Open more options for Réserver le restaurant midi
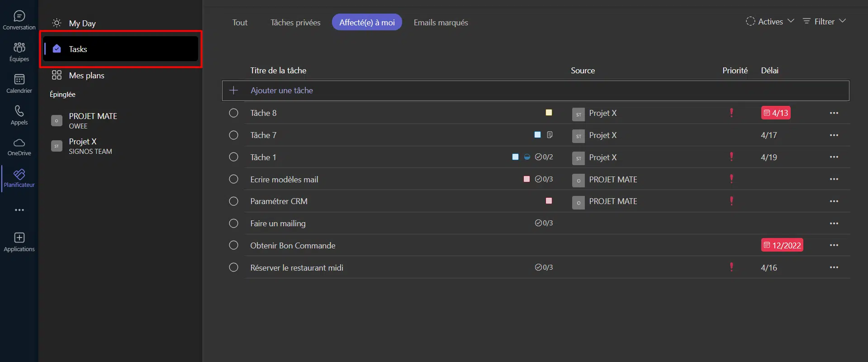Screen dimensions: 868x362 (x=834, y=267)
